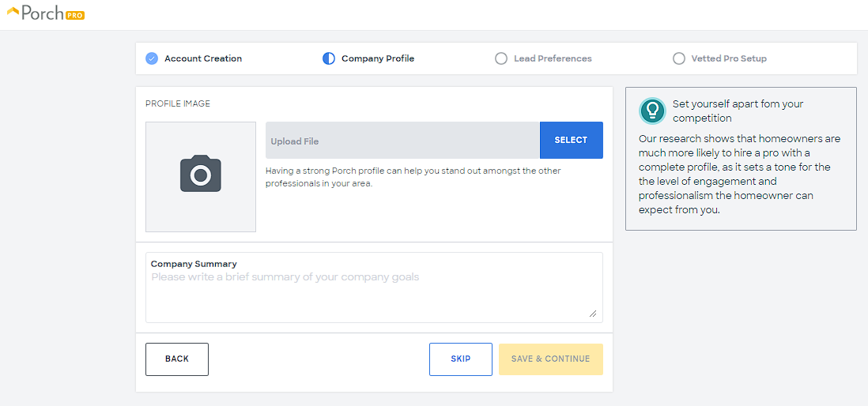Screen dimensions: 868x406
Task: Click the Account Creation checkmark icon
Action: [152, 58]
